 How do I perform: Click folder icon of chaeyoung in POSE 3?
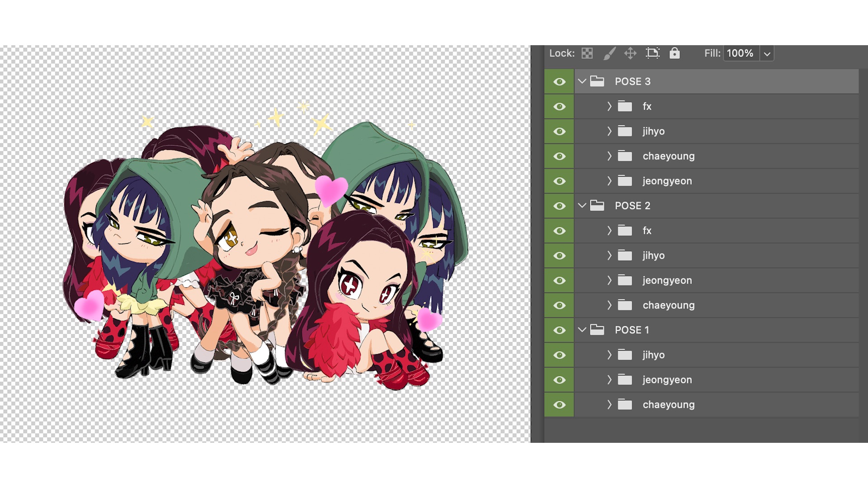pyautogui.click(x=625, y=156)
